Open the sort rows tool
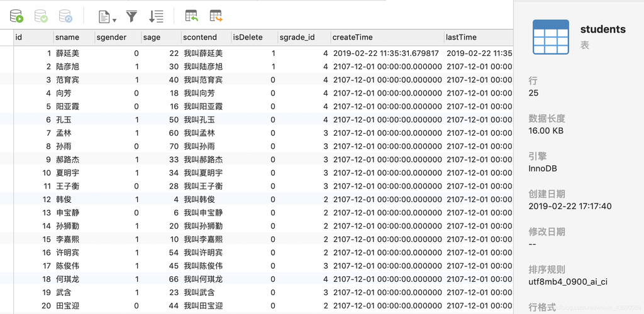Screen dimensions: 644x314 pyautogui.click(x=156, y=16)
